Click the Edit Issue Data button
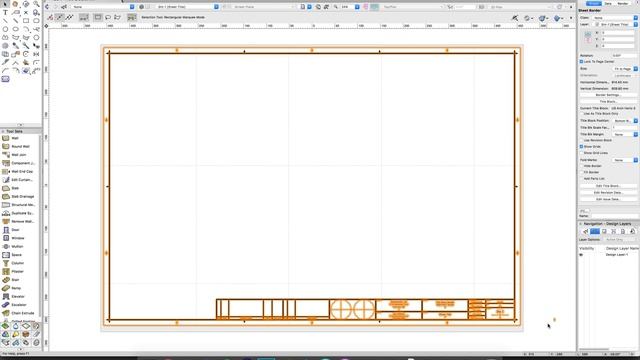640x360 pixels. [x=608, y=199]
